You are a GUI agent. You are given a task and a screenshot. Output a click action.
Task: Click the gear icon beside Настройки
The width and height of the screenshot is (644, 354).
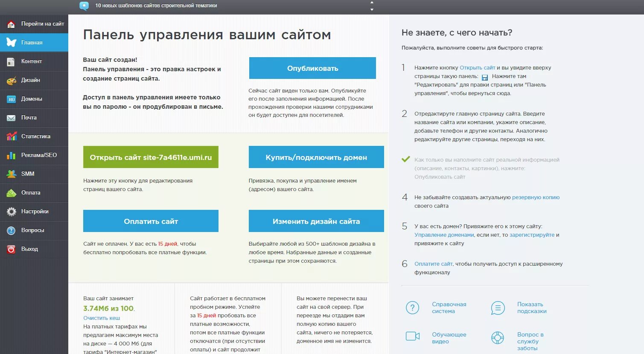[x=11, y=212]
